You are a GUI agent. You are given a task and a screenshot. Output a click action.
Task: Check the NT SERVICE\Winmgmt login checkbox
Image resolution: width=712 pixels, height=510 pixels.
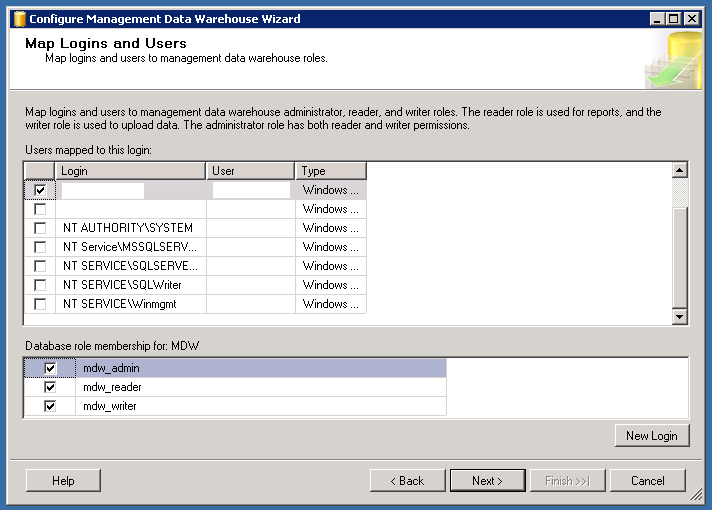pos(40,304)
